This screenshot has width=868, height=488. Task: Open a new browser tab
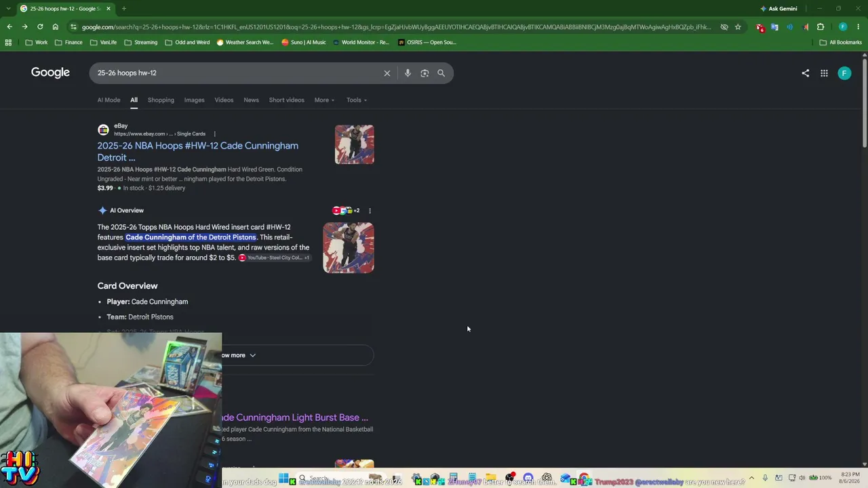124,9
